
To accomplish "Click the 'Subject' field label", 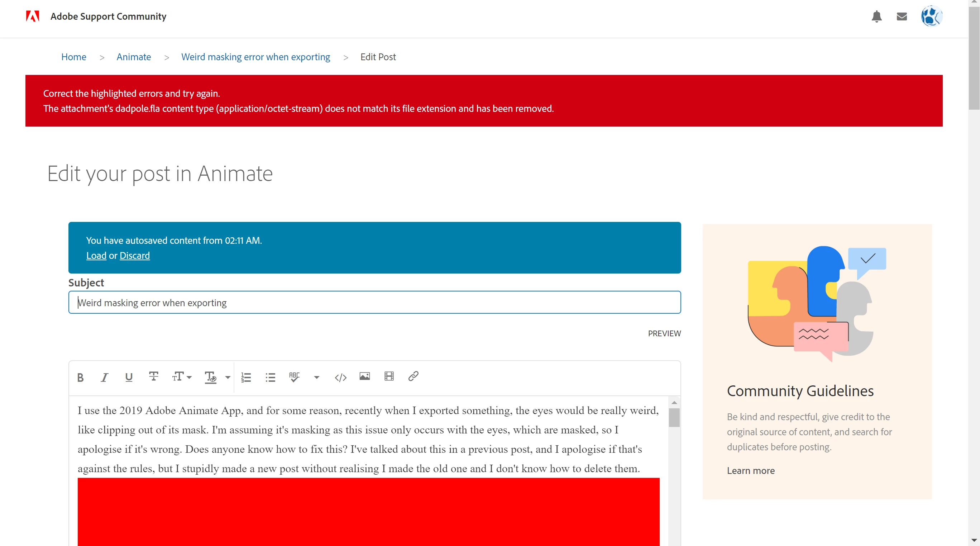I will tap(86, 282).
